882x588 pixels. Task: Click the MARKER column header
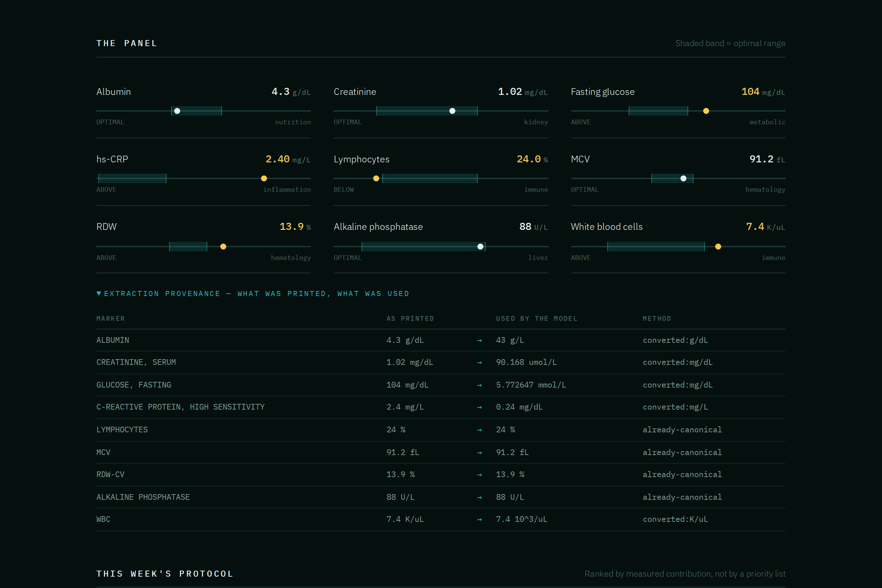111,318
